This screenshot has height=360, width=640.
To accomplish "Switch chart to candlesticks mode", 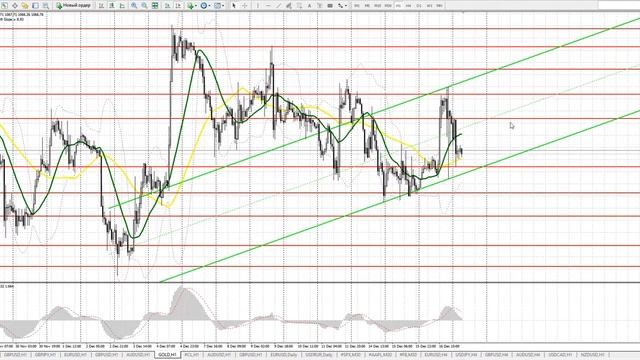I will click(112, 6).
